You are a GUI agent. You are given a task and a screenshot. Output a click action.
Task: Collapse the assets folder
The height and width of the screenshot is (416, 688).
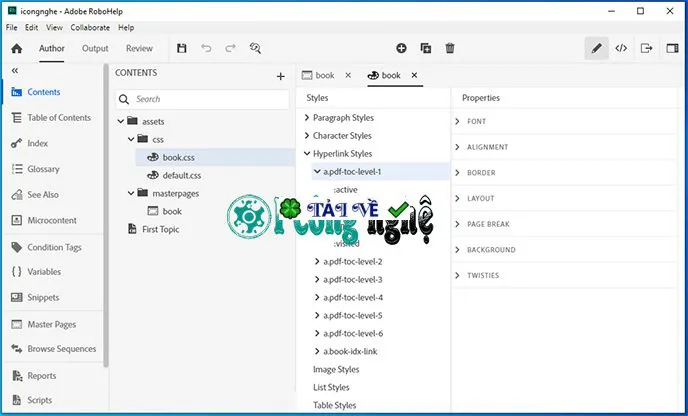tap(121, 122)
